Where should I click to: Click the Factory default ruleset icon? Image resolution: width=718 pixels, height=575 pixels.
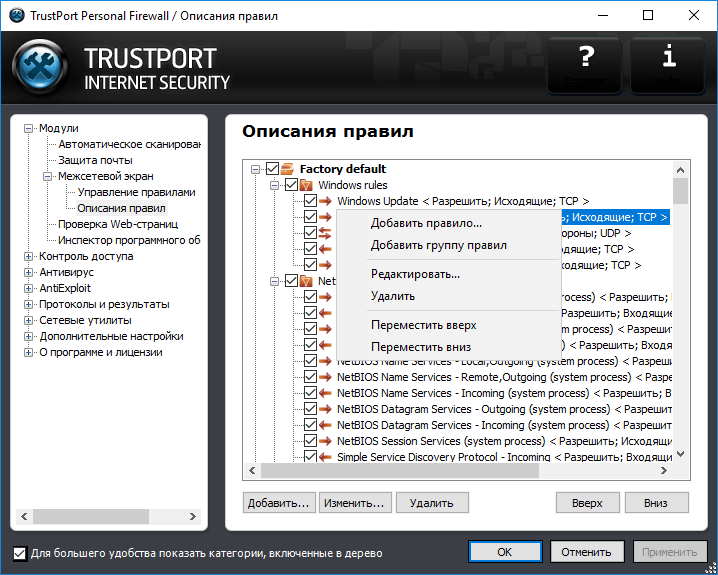tap(287, 169)
